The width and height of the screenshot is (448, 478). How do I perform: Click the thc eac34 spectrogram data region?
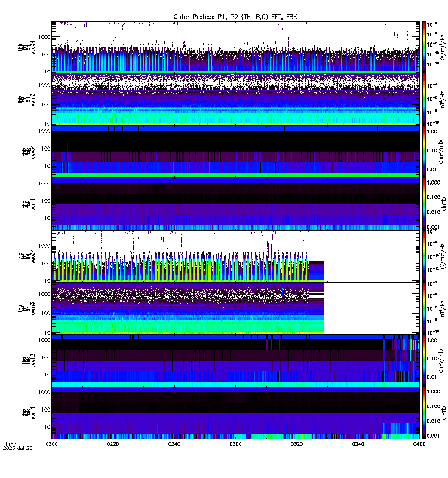188,256
